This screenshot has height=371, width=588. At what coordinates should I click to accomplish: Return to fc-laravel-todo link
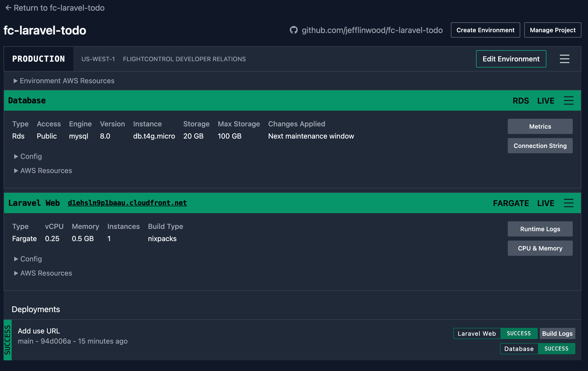(55, 8)
